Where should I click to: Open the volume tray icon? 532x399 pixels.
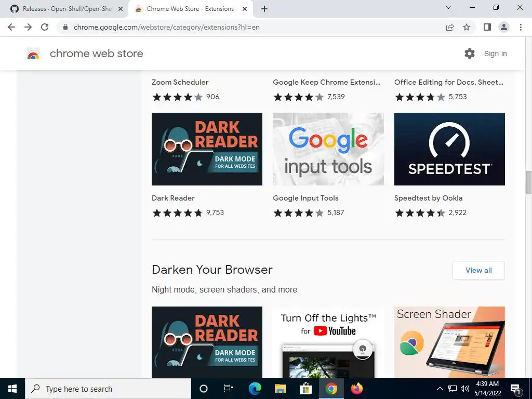tap(465, 389)
